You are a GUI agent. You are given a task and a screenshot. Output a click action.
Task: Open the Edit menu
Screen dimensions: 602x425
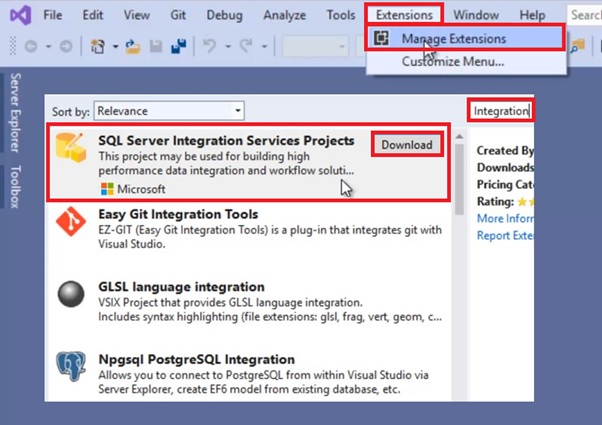coord(93,15)
